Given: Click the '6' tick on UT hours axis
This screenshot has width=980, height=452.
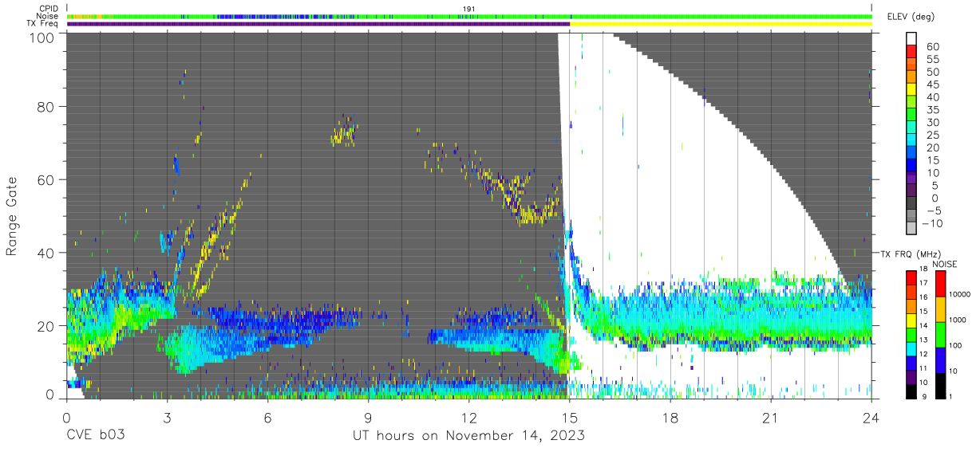Looking at the screenshot, I should (267, 417).
